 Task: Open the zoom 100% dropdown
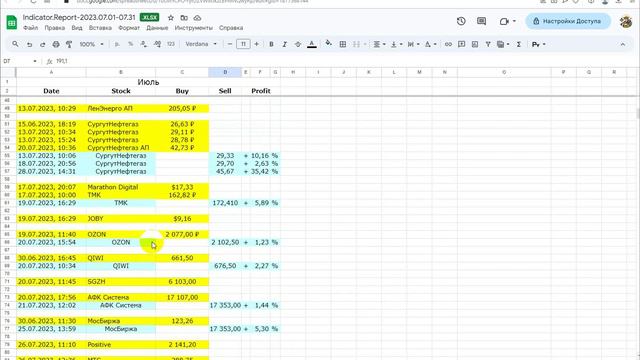tap(91, 44)
